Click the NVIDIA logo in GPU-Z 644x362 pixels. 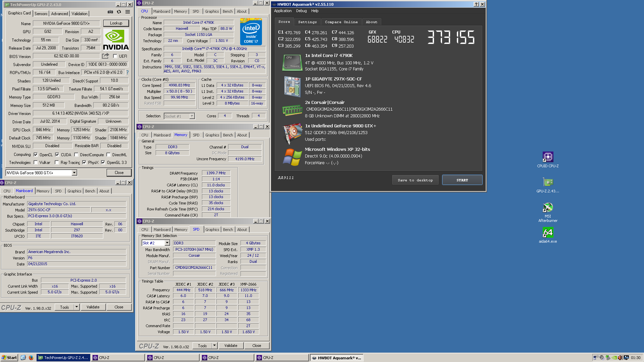coord(116,40)
